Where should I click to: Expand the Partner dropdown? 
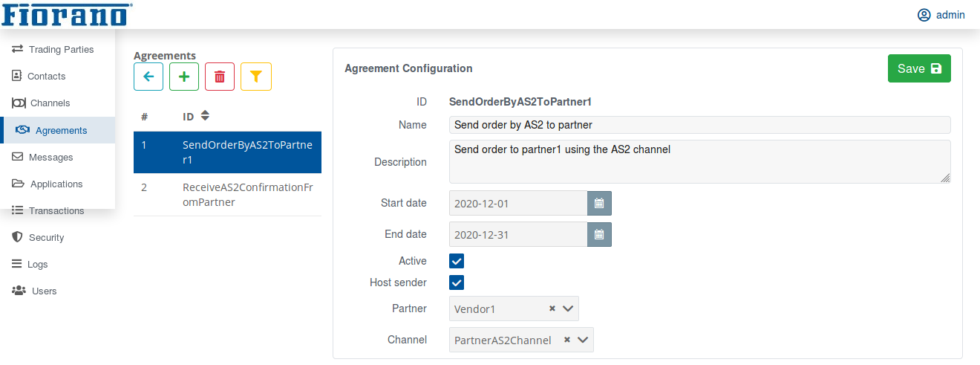click(x=568, y=309)
